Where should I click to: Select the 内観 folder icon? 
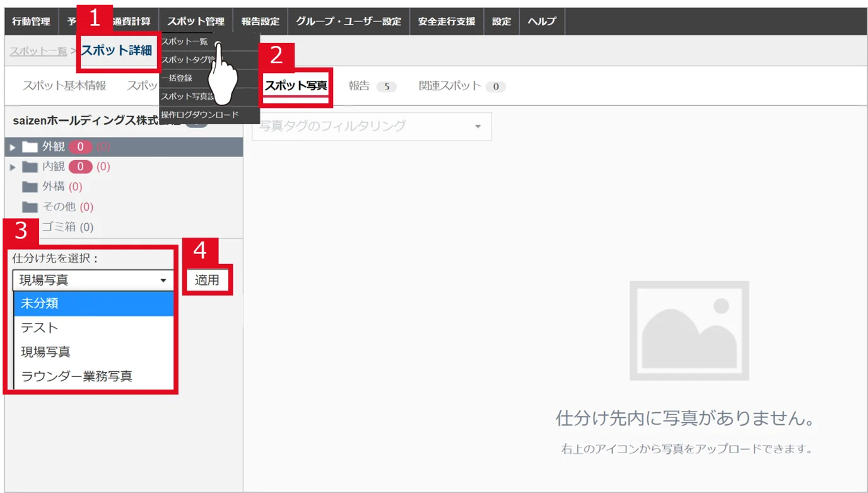30,167
